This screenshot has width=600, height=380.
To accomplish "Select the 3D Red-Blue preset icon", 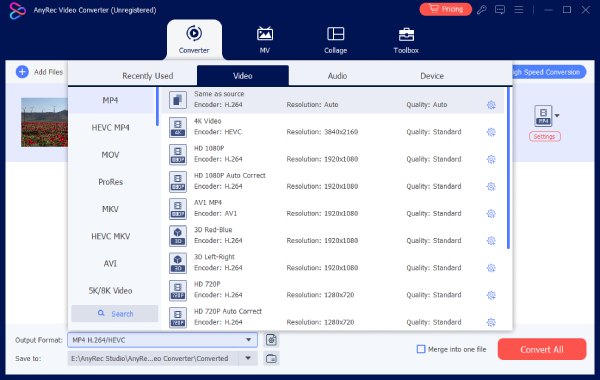I will point(178,236).
